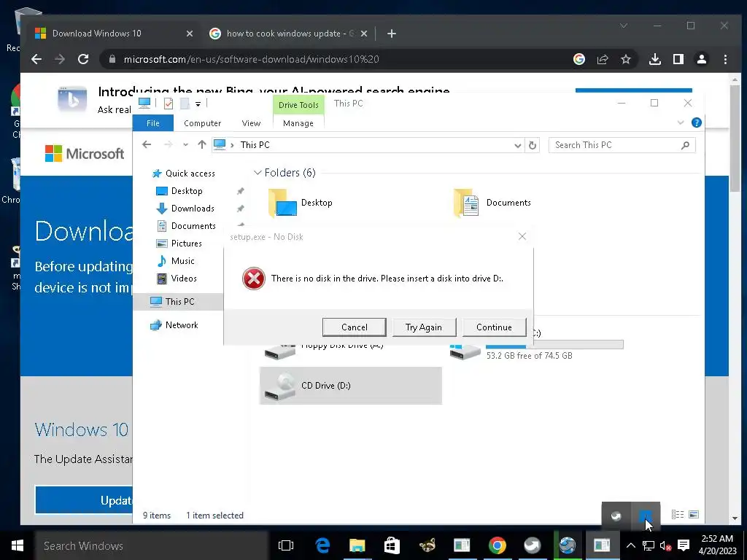Click the local disk showing 53.2 GB free
This screenshot has height=560, width=747.
tap(536, 349)
